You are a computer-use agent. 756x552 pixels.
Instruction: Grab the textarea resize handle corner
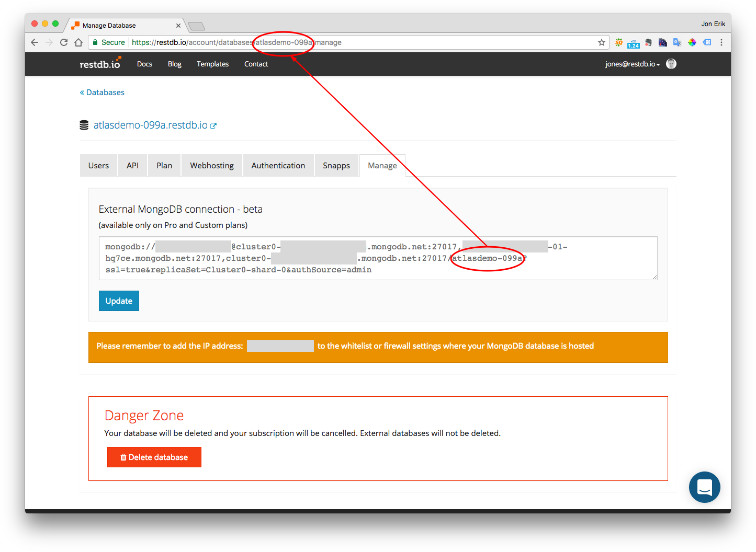point(655,277)
